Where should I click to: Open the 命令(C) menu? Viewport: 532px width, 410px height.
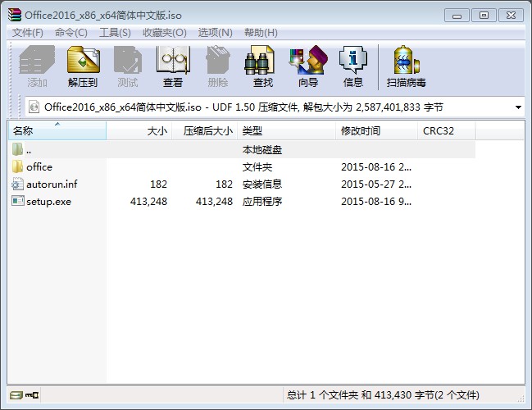coord(71,33)
